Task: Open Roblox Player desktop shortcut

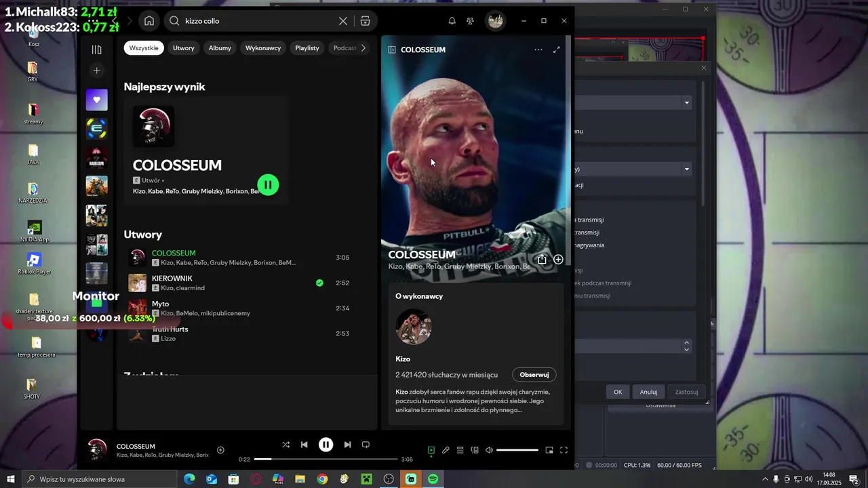Action: pyautogui.click(x=34, y=264)
